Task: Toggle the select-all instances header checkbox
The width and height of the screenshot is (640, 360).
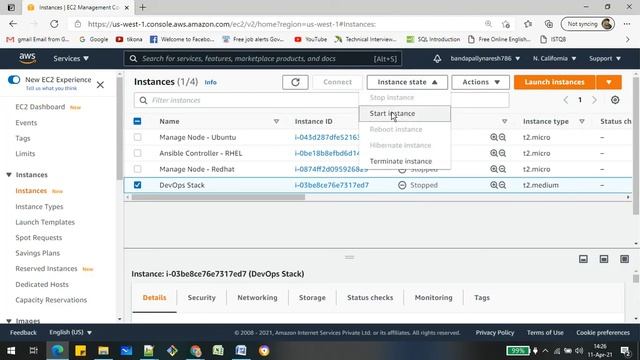Action: [x=138, y=121]
